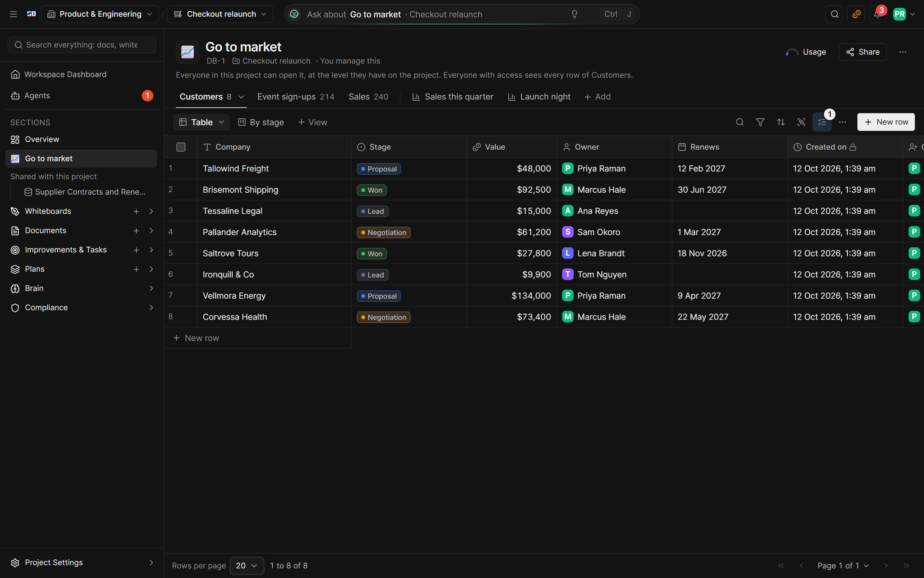Image resolution: width=924 pixels, height=578 pixels.
Task: Click Negotiation stage for Pallander Analytics
Action: coord(383,232)
